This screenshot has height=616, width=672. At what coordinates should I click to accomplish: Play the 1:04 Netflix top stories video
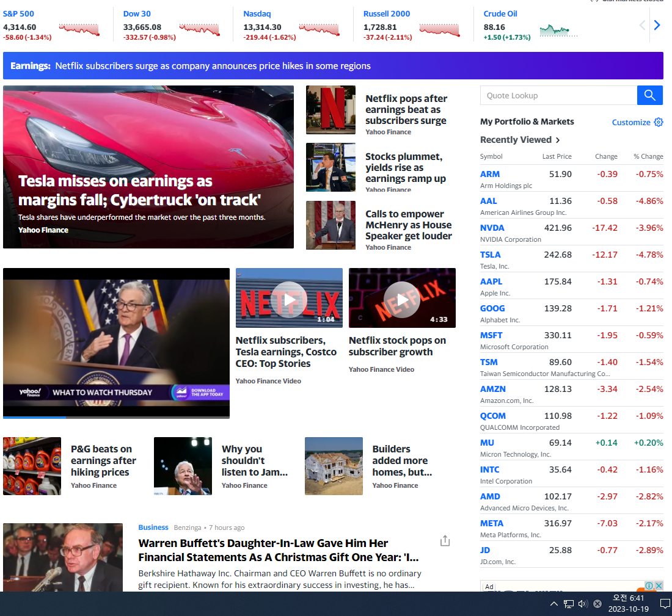click(290, 299)
